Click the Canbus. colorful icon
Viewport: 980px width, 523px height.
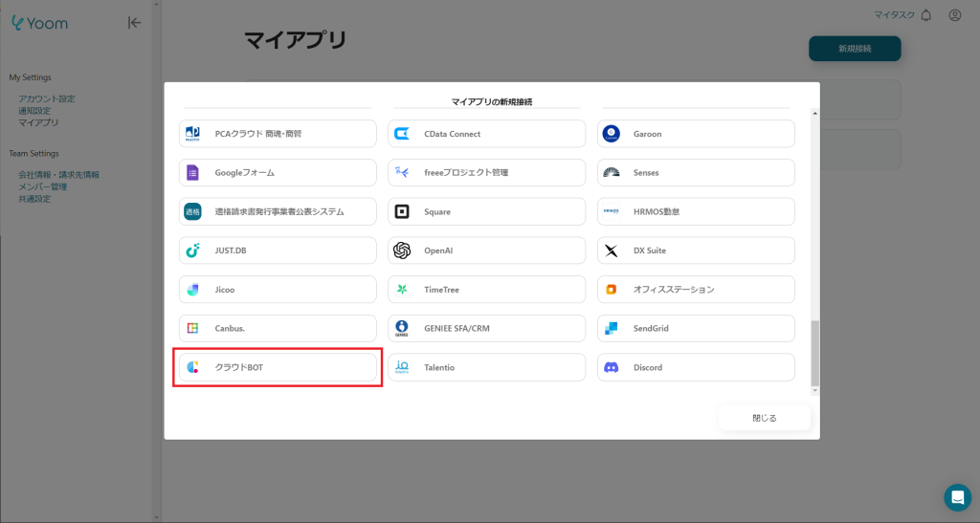click(192, 328)
